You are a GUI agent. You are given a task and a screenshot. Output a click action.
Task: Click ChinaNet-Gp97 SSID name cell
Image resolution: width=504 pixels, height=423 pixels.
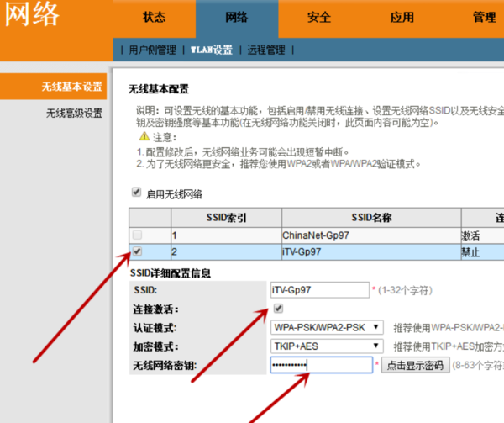tap(371, 235)
